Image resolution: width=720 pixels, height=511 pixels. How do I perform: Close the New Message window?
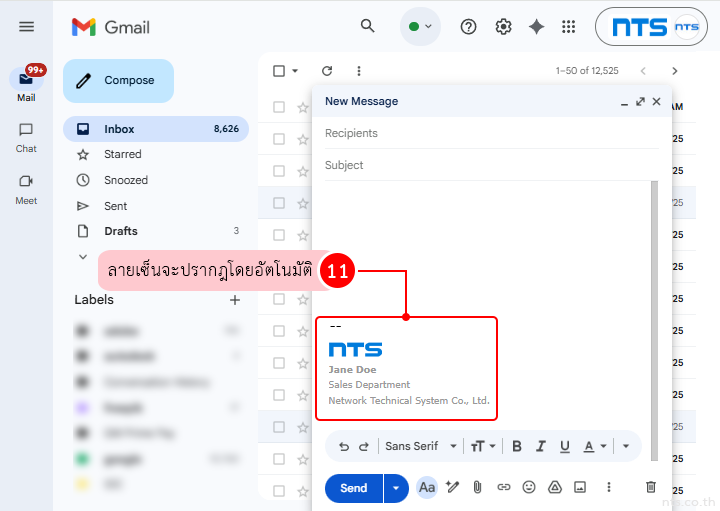[657, 101]
